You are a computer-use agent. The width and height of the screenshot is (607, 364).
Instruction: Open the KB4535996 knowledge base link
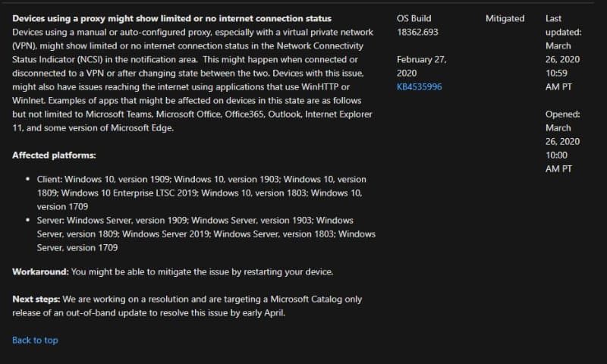(419, 86)
